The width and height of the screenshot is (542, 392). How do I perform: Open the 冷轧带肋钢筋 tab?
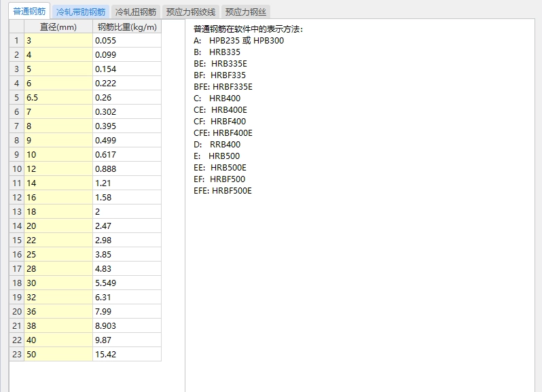[81, 12]
